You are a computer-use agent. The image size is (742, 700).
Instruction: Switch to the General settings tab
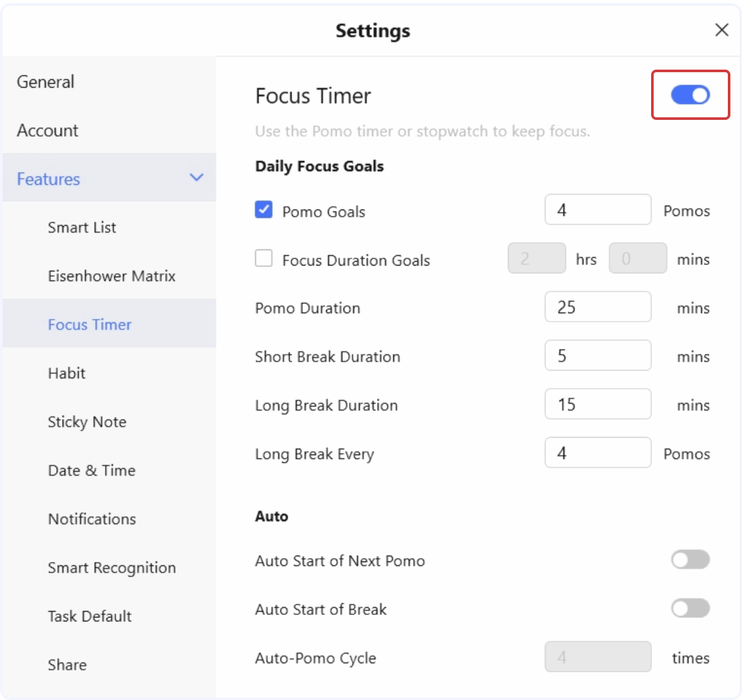[46, 82]
